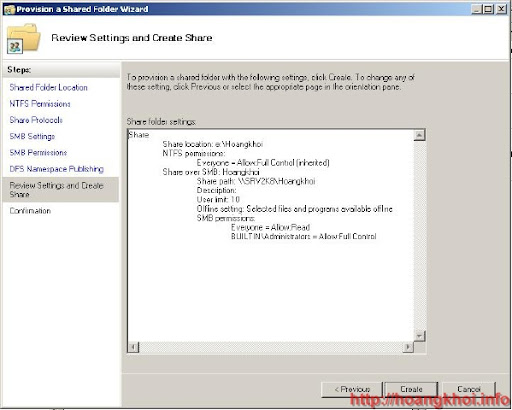Select the Confirmation step label
This screenshot has height=410, width=512.
point(30,211)
